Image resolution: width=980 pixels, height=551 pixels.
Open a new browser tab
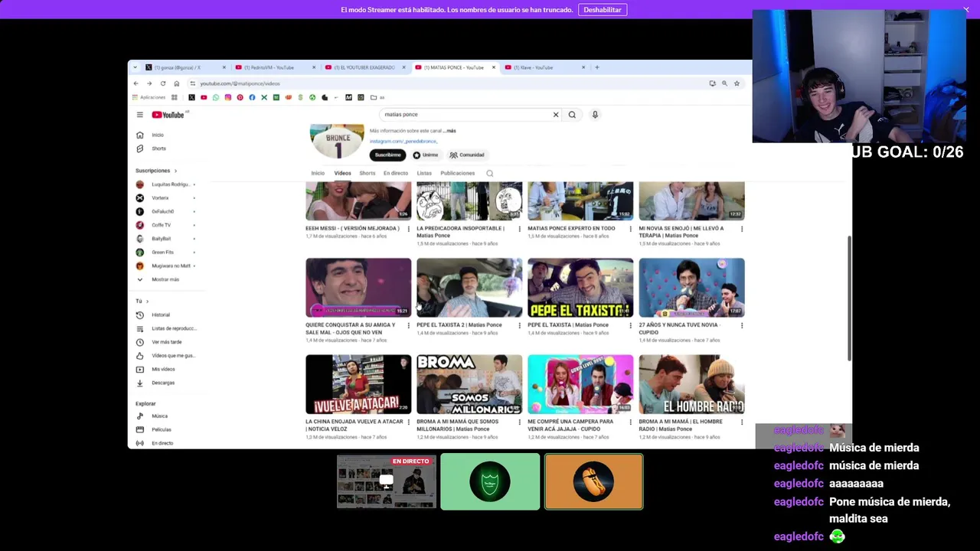tap(597, 67)
